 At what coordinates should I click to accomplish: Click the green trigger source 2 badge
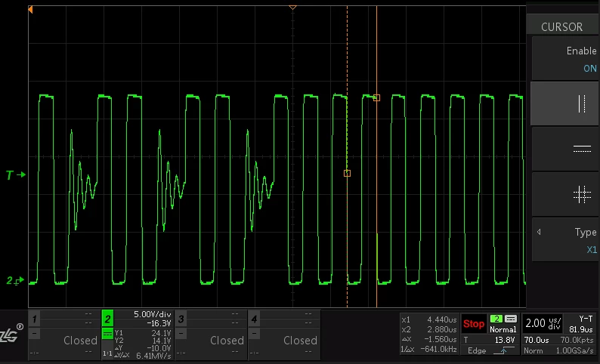(x=496, y=319)
